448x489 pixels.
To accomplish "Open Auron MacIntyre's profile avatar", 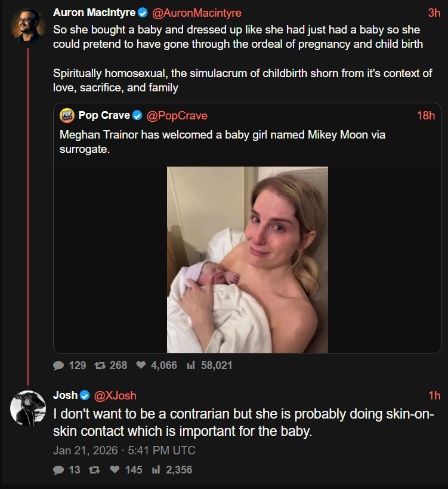I will [27, 25].
